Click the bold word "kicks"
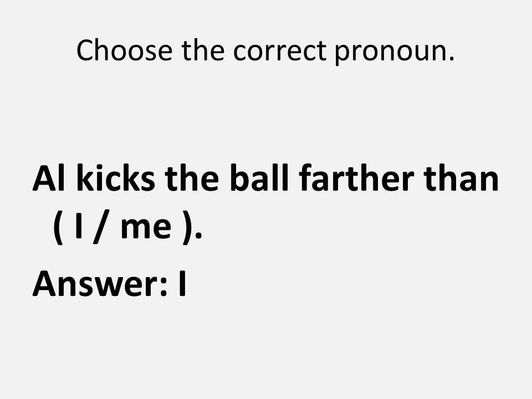The width and height of the screenshot is (532, 399). pos(116,178)
